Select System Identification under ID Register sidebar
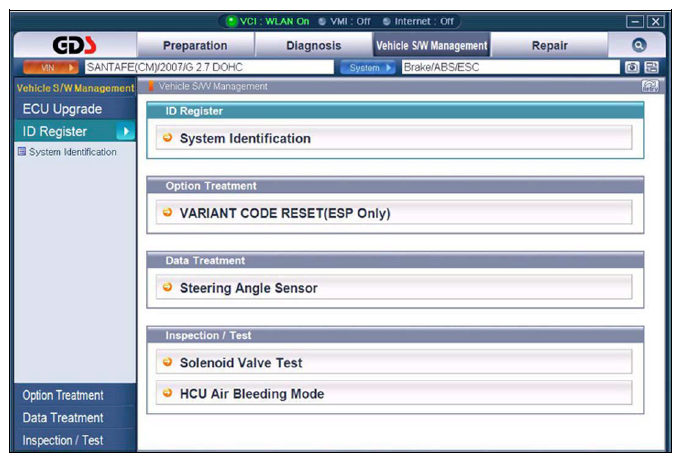681x462 pixels. (x=73, y=152)
